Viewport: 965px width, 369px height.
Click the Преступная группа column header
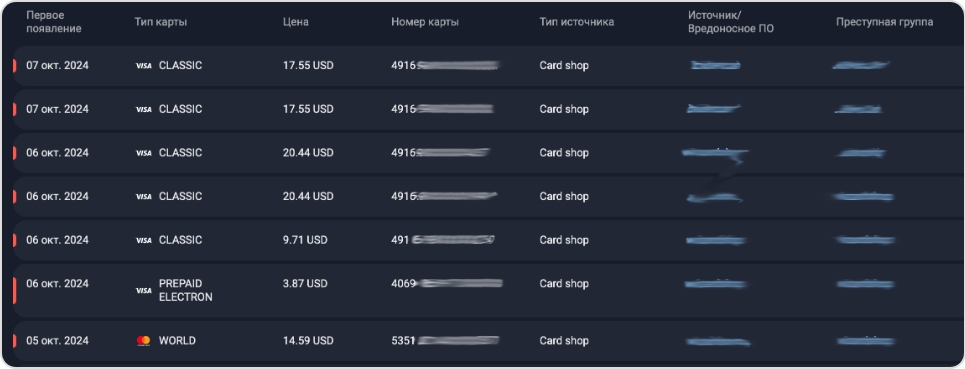point(884,22)
